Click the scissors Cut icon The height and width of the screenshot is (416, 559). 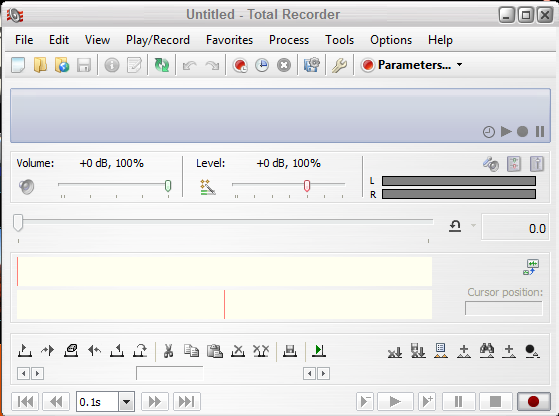[168, 351]
